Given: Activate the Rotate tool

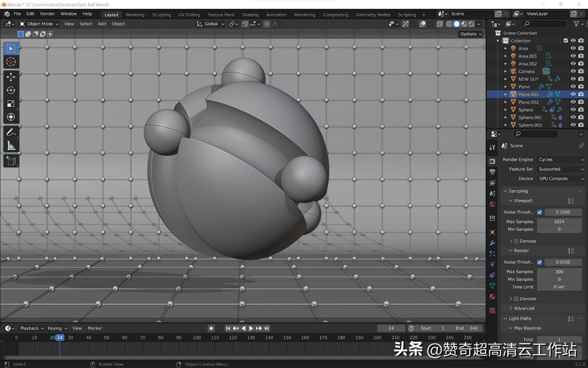Looking at the screenshot, I should 11,91.
